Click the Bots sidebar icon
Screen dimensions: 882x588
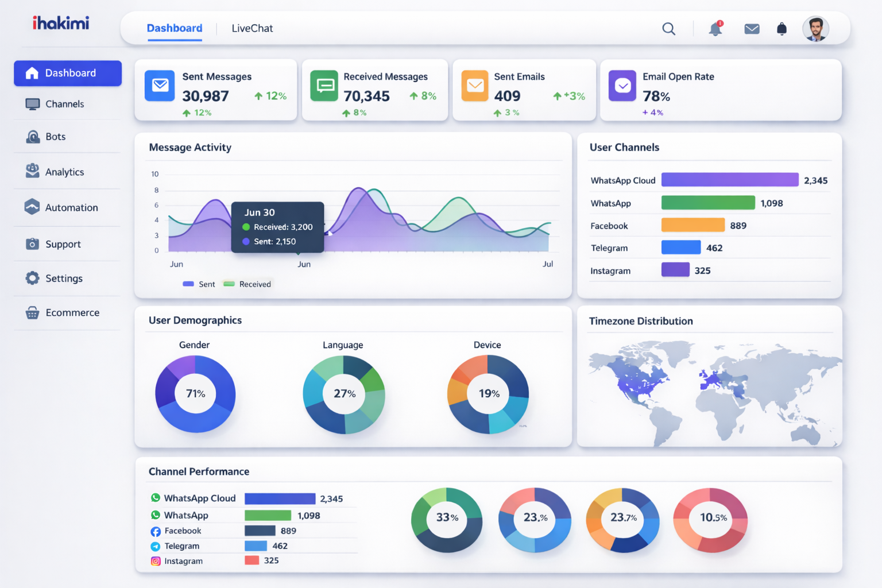coord(33,137)
